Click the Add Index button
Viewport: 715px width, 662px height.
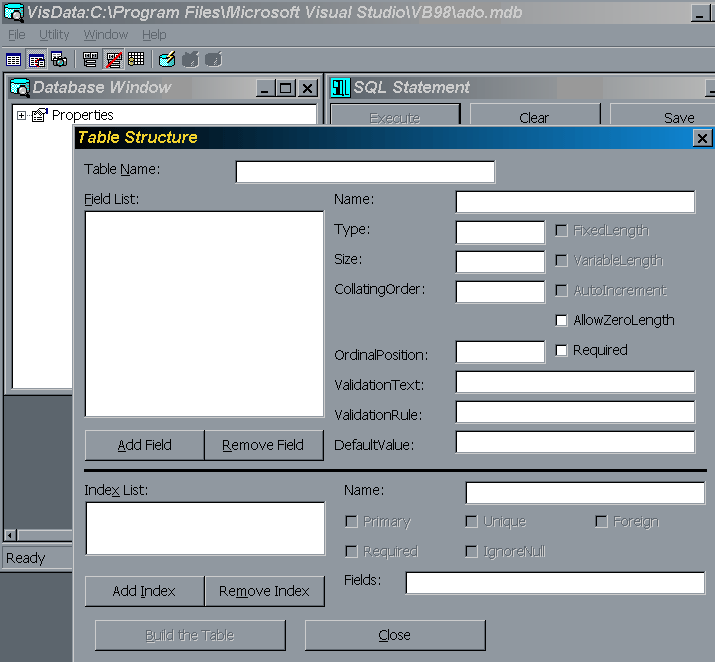tap(145, 591)
